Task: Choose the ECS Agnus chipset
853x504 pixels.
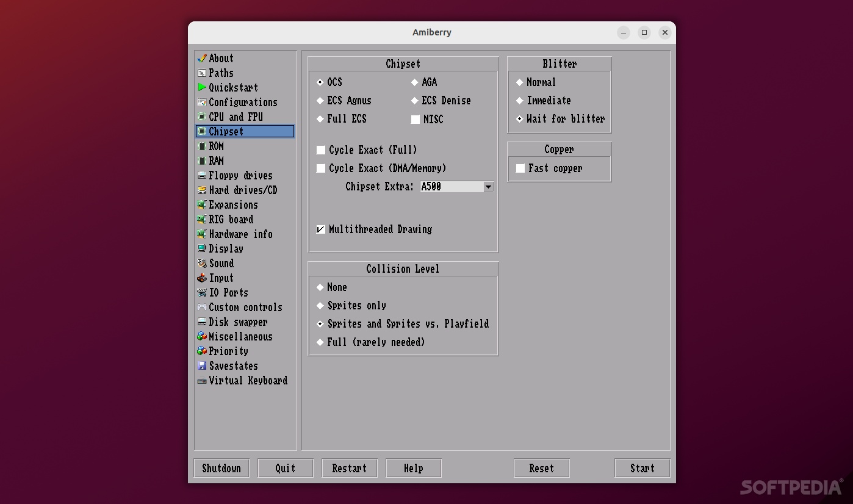Action: [x=320, y=101]
